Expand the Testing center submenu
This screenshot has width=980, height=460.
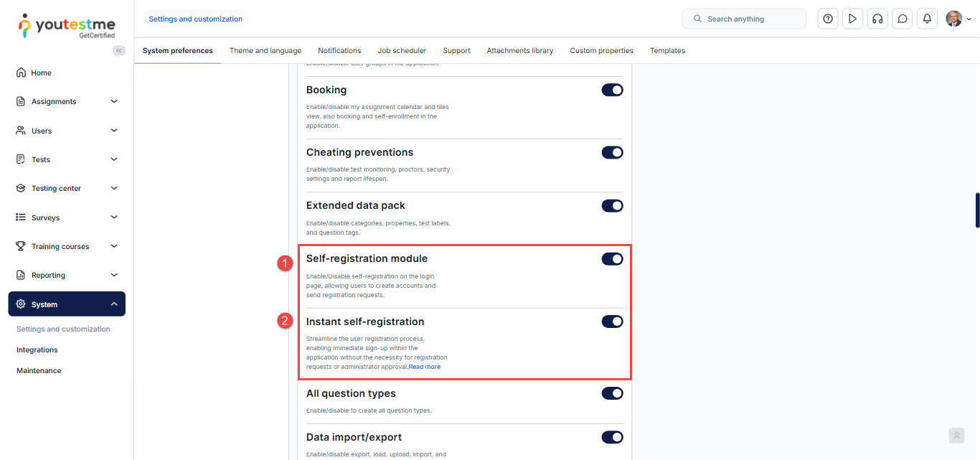point(114,188)
